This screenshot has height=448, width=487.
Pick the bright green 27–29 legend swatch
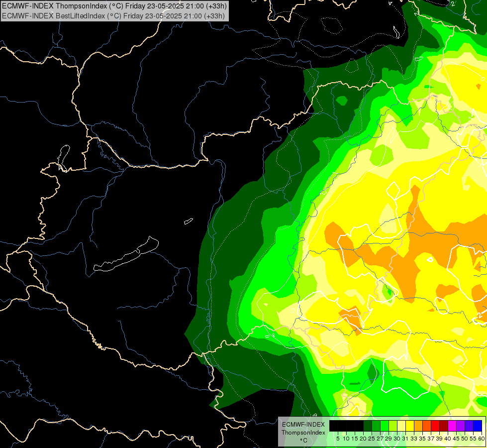[x=385, y=426]
